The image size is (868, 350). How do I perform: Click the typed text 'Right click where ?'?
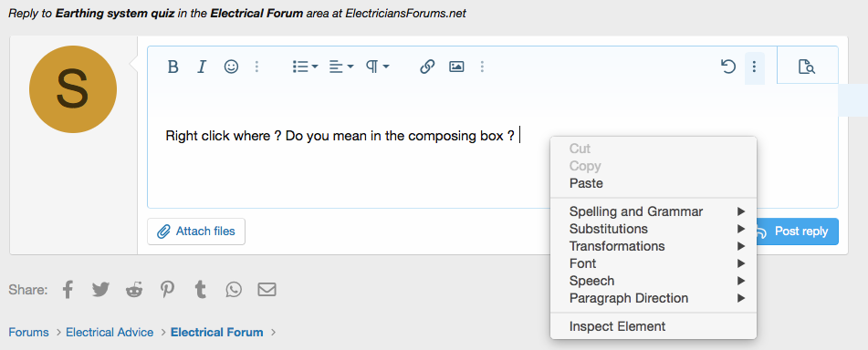(224, 136)
